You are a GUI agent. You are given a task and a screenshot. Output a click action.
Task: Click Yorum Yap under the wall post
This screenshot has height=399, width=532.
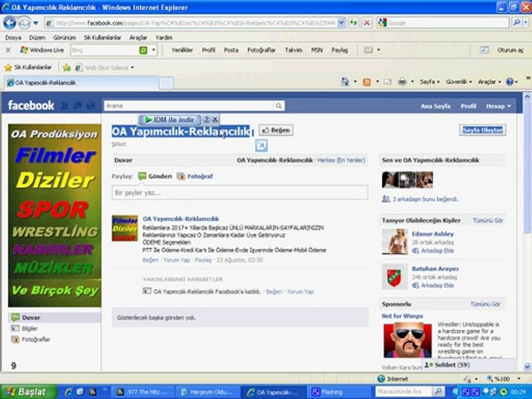click(176, 260)
